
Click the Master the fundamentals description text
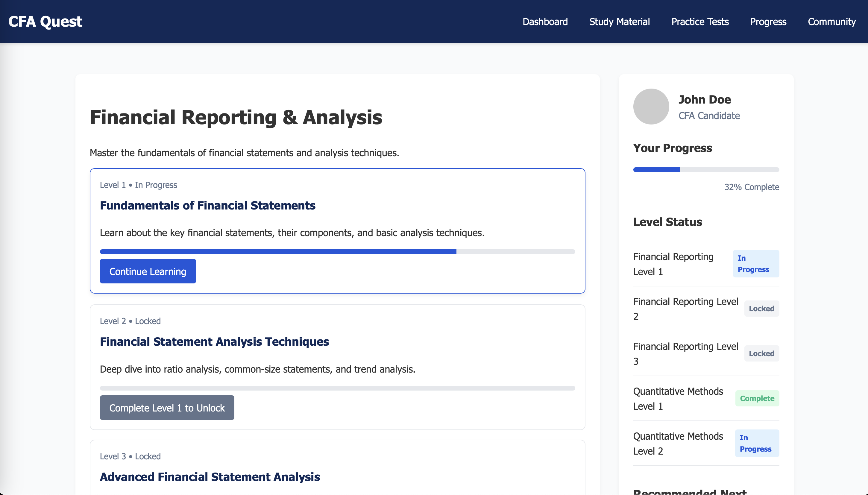[x=245, y=153]
